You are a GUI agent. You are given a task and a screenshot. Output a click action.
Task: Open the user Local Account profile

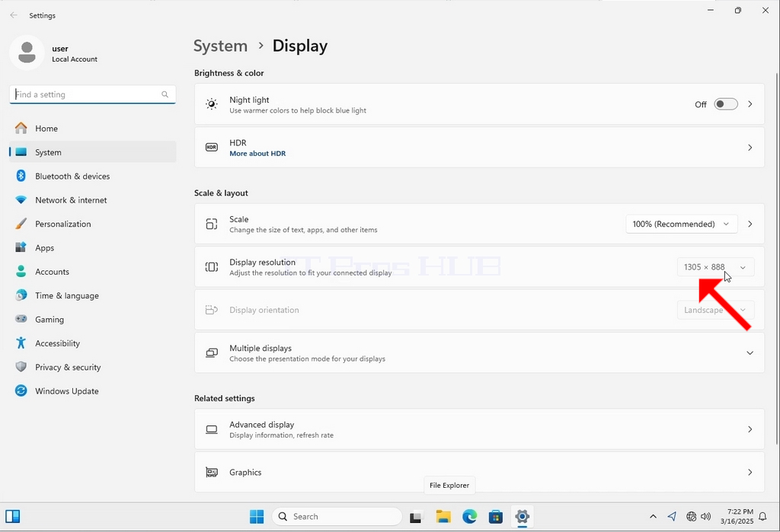pyautogui.click(x=55, y=53)
